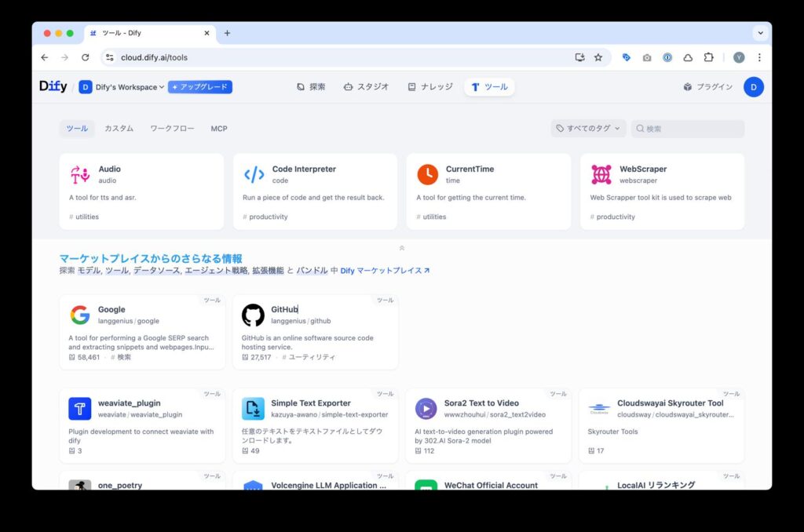Viewport: 804px width, 532px height.
Task: Open the MCP tab
Action: (x=219, y=128)
